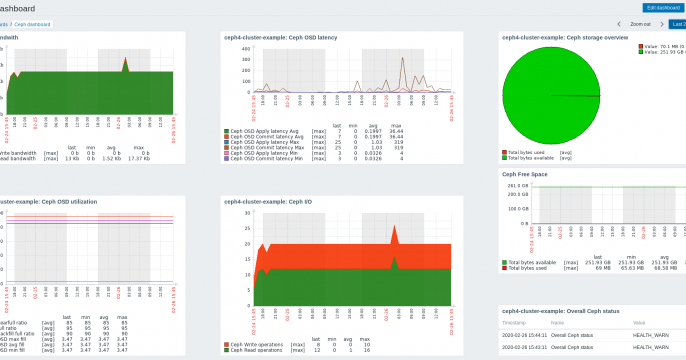Click the Ceph Write operations legend swatch
The height and width of the screenshot is (360, 686).
pos(227,345)
